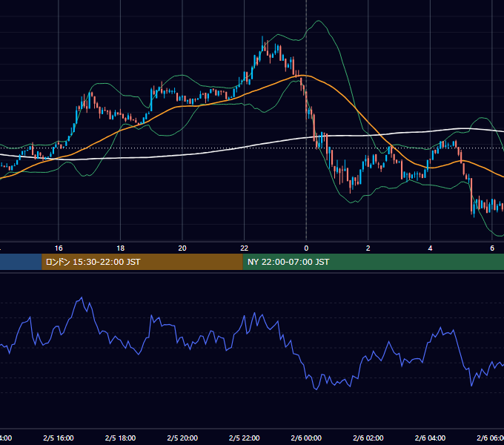The height and width of the screenshot is (445, 504).
Task: Click the 16 hour label on price chart axis
Action: pos(59,248)
